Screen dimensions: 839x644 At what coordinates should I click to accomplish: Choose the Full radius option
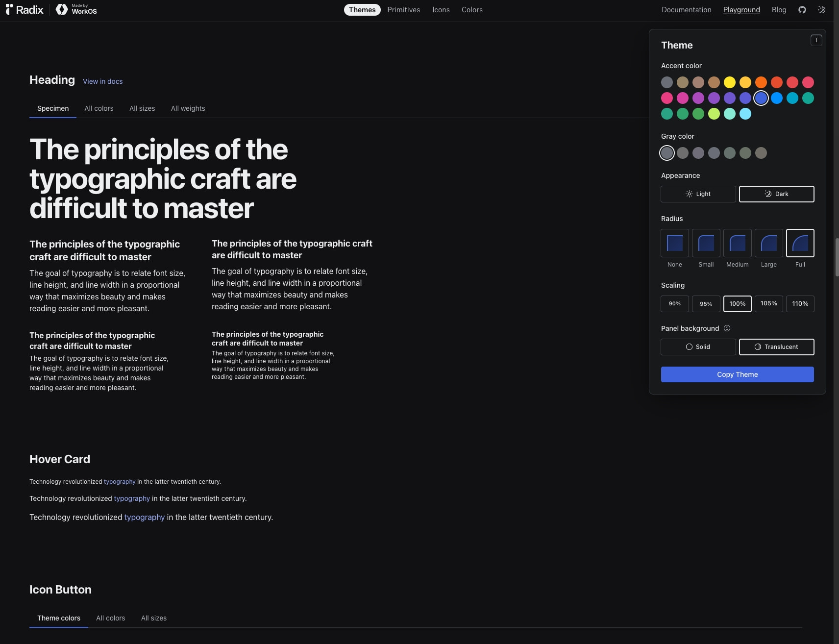[800, 243]
